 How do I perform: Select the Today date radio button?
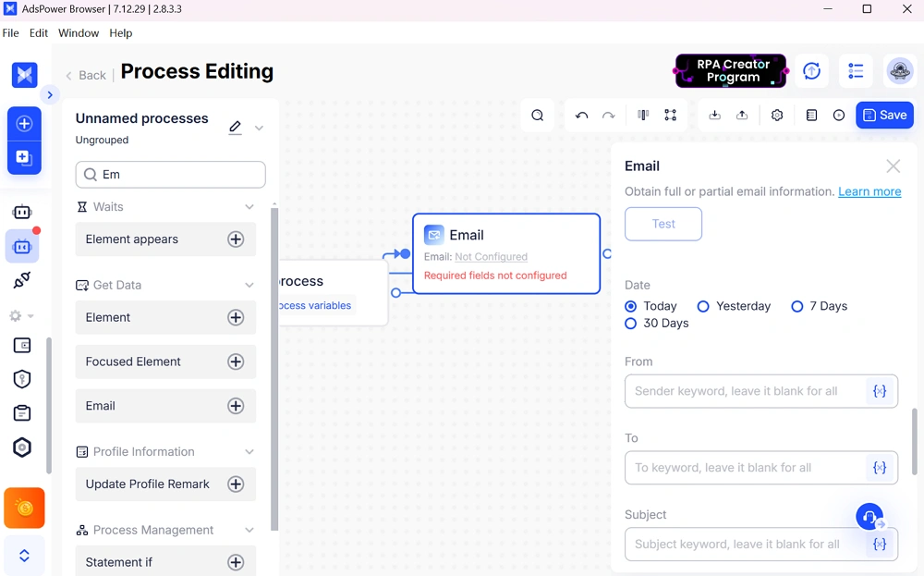point(629,306)
